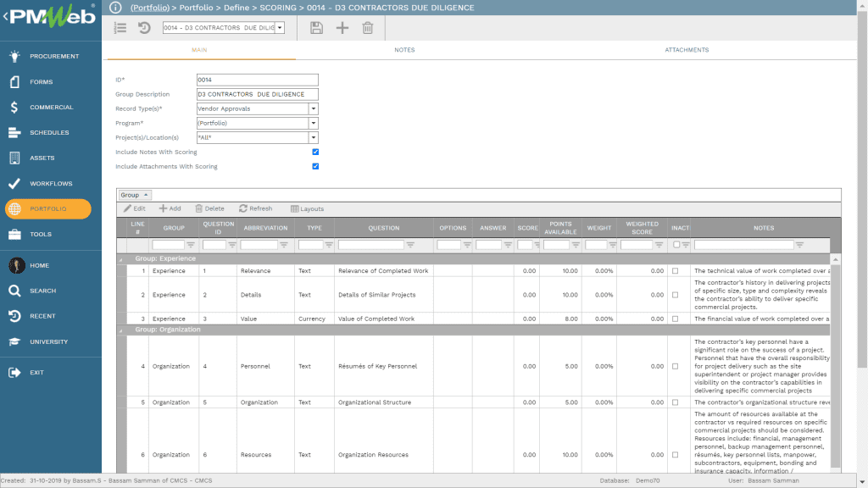The height and width of the screenshot is (488, 868).
Task: Click the info icon beside the breadcrumb
Action: [x=115, y=7]
